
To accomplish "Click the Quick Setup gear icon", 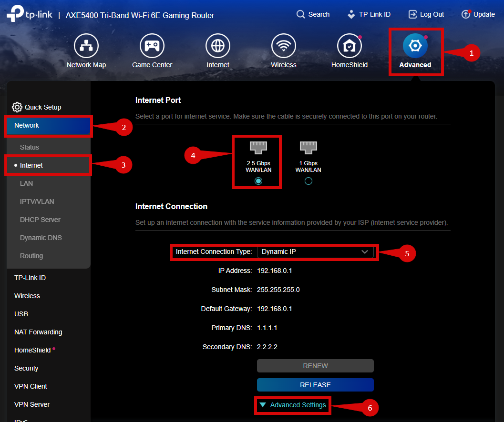I will click(x=17, y=107).
